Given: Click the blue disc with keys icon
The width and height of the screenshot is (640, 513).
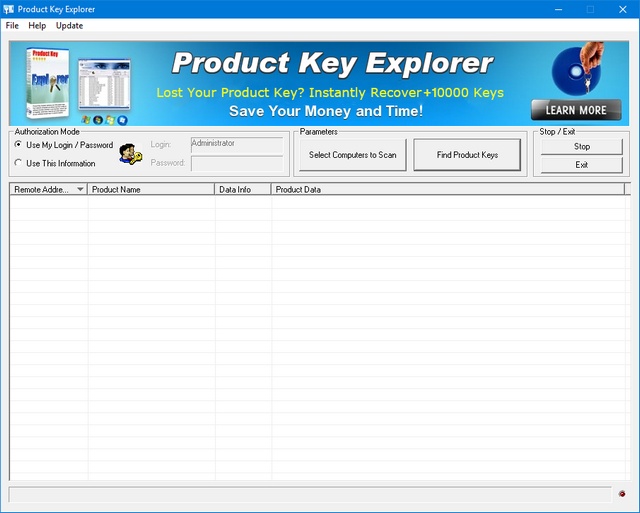Looking at the screenshot, I should (x=578, y=69).
